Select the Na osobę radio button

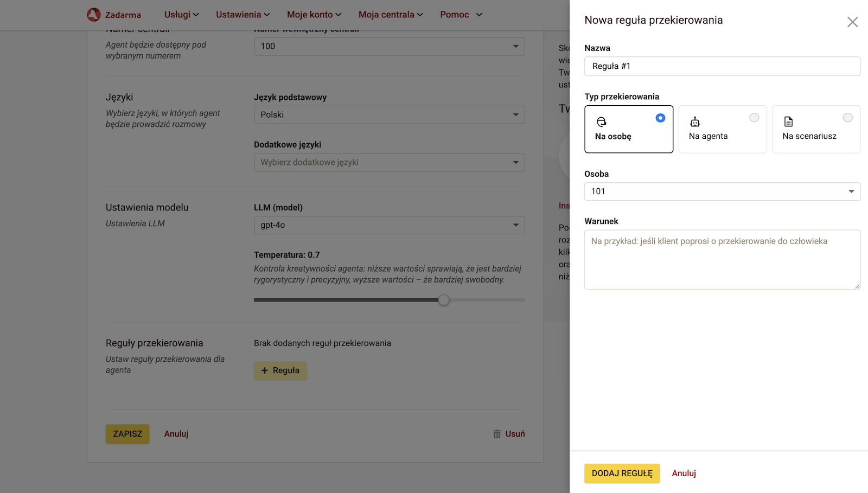[660, 118]
